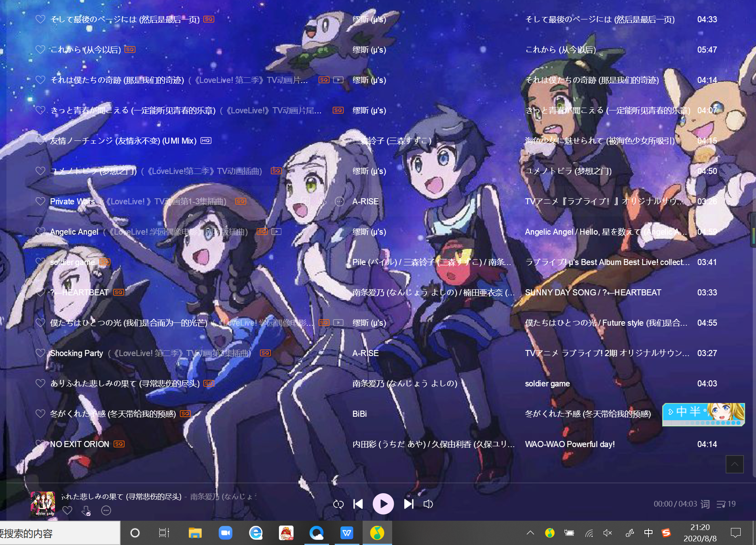Like the song そして最後のページには

(40, 19)
